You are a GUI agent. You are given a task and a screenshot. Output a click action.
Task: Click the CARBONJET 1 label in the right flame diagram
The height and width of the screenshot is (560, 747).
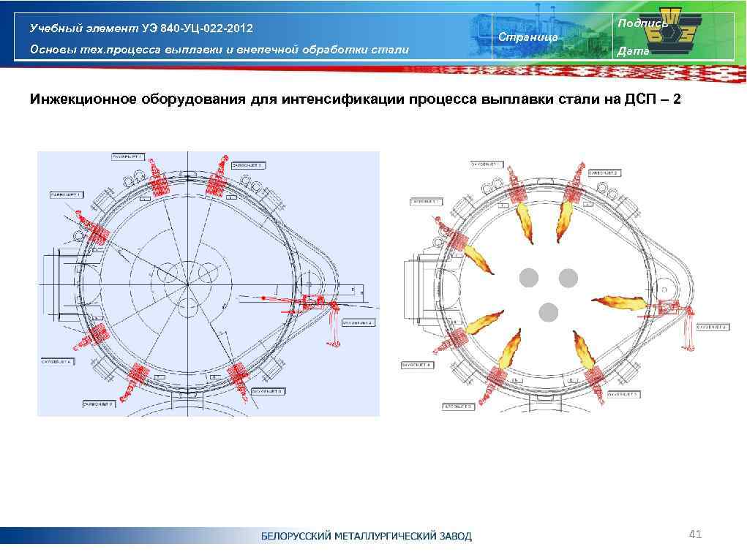[x=426, y=202]
